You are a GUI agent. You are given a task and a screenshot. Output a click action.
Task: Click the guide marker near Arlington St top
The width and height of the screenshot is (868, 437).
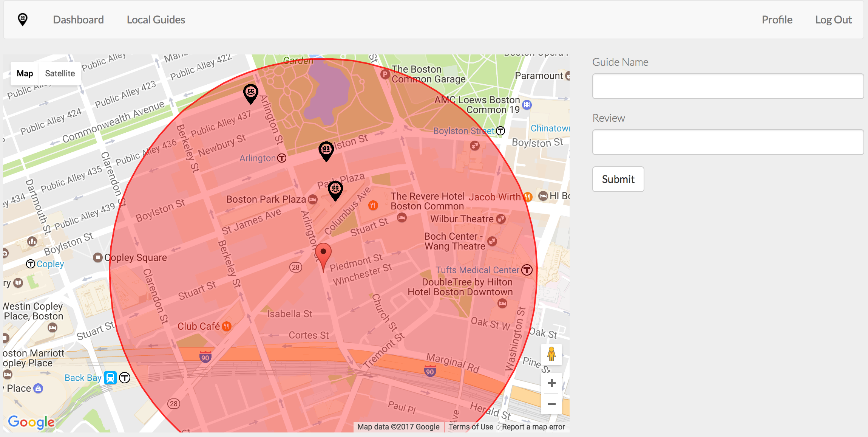pos(251,93)
